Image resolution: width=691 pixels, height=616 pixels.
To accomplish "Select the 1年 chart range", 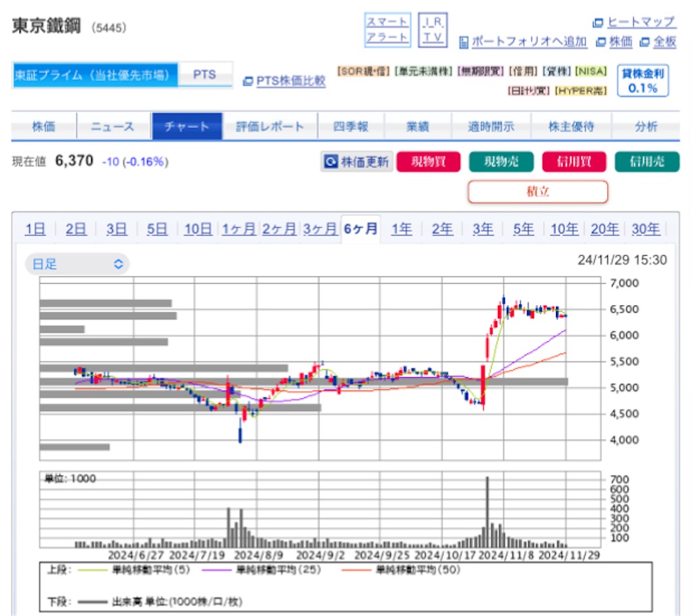I will click(402, 229).
